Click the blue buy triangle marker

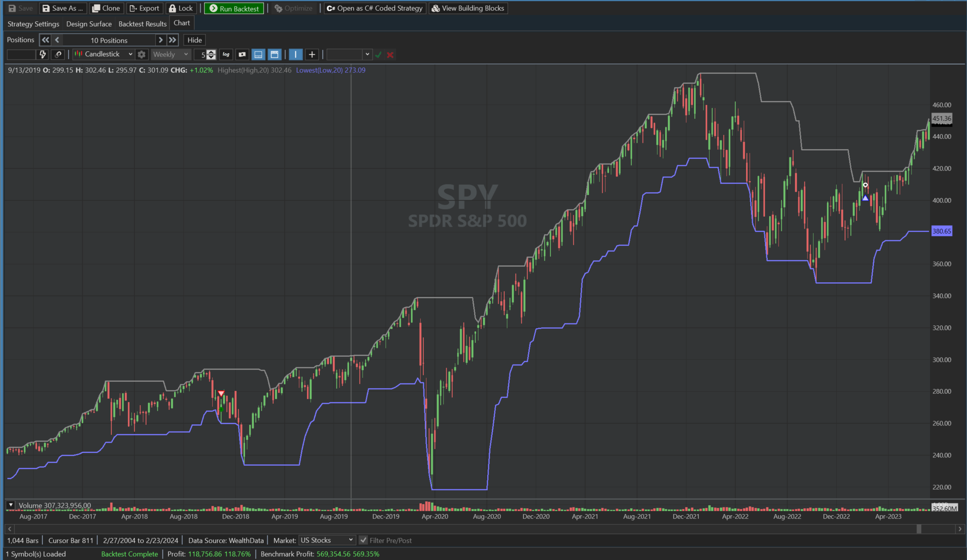pyautogui.click(x=865, y=198)
